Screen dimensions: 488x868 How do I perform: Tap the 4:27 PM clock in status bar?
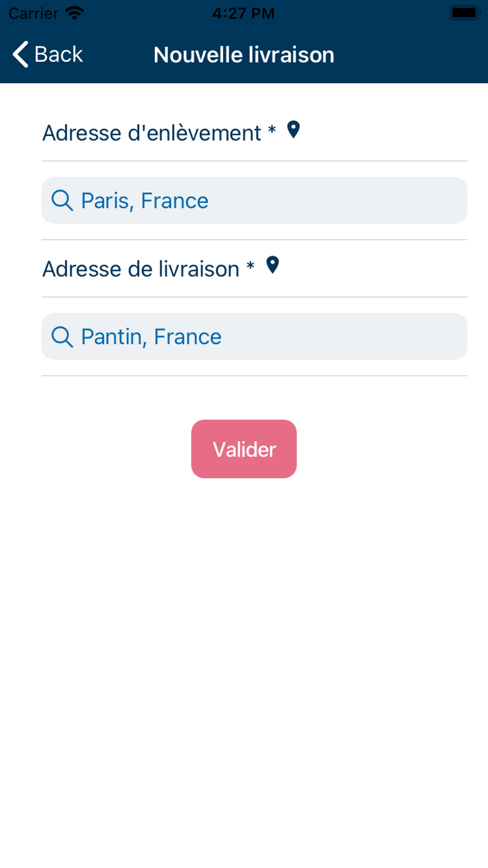pos(244,13)
